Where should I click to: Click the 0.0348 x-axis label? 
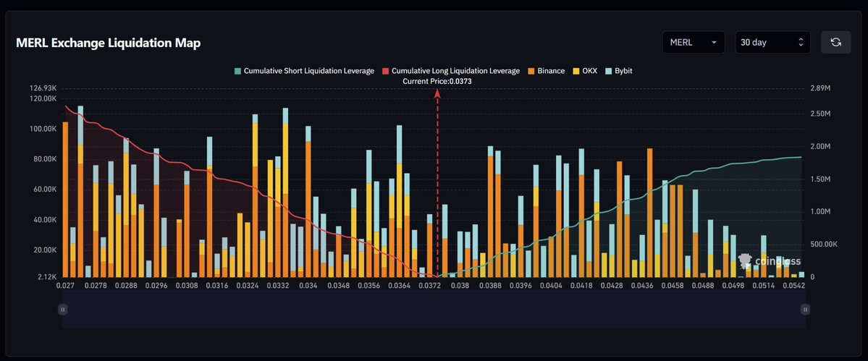tap(339, 286)
